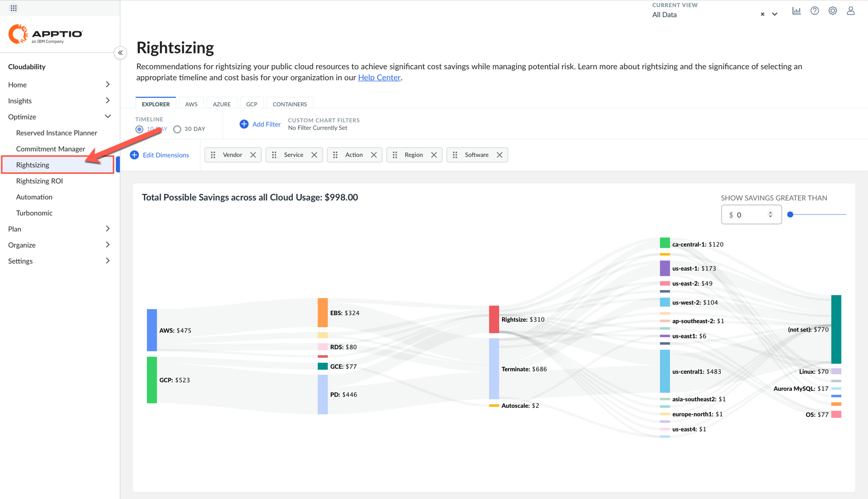Click the savings threshold slider handle
Image resolution: width=868 pixels, height=499 pixels.
point(790,214)
